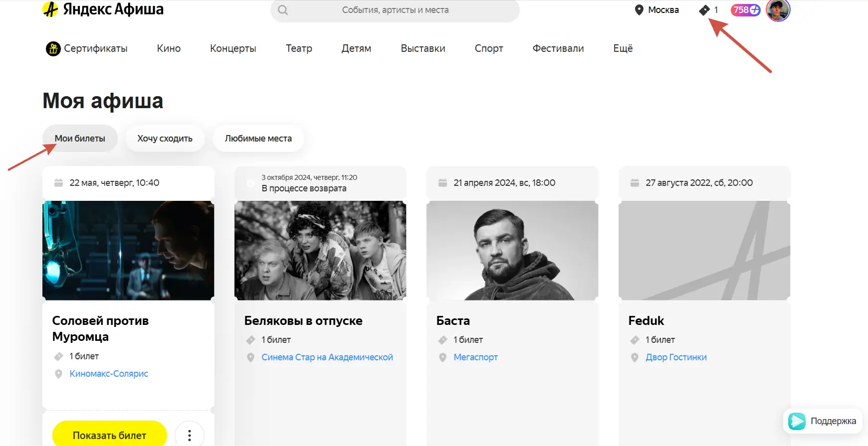
Task: Click the В процессе возврата status text
Action: point(304,188)
